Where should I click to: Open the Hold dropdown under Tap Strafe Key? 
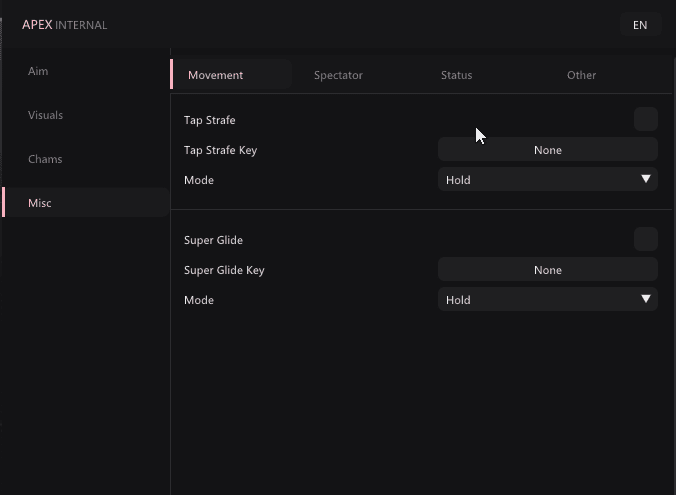click(548, 179)
